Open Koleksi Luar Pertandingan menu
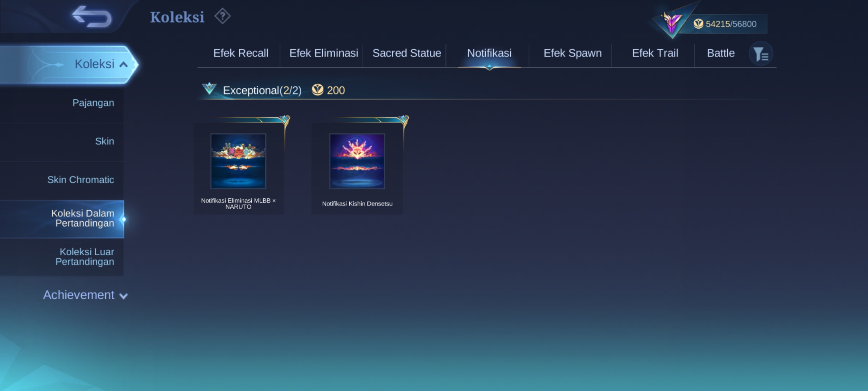Image resolution: width=868 pixels, height=391 pixels. pos(85,257)
